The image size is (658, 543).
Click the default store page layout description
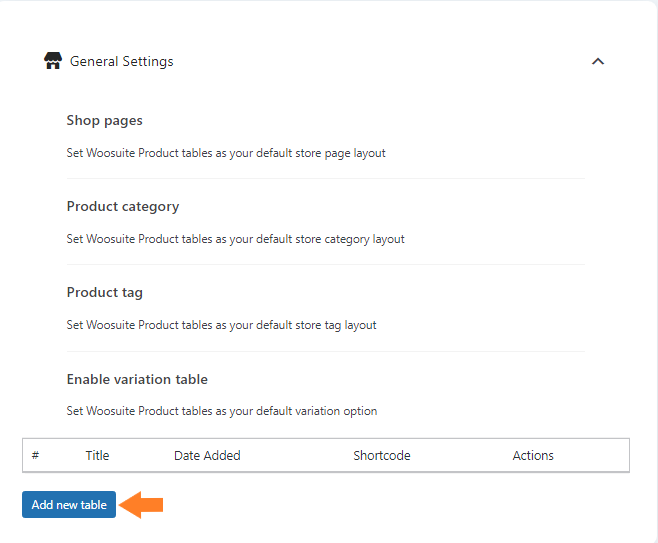(x=226, y=153)
